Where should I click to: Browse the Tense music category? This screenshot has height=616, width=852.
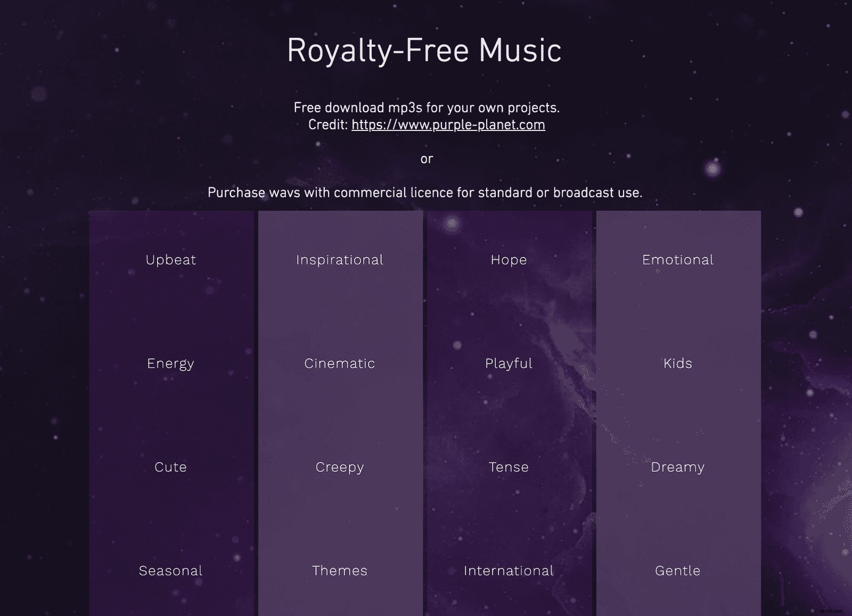pyautogui.click(x=508, y=467)
